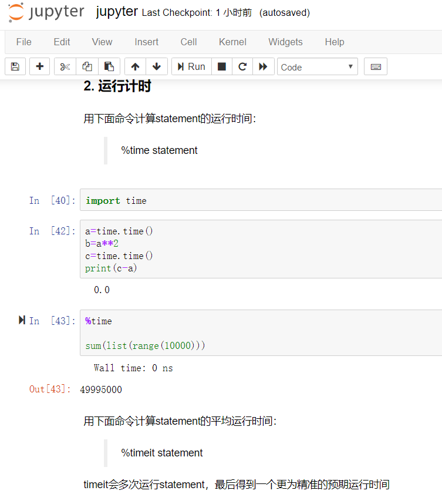Select the In [43] prompt
This screenshot has height=504, width=442.
52,321
